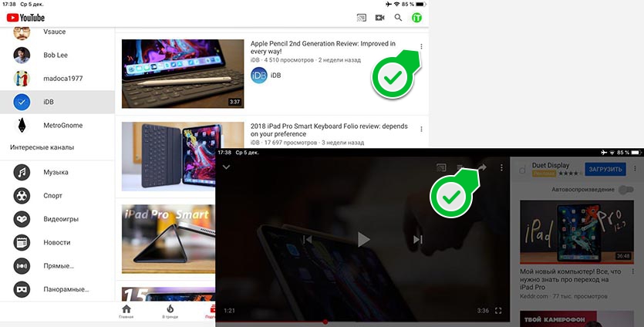Skip to next video in the player
The image size is (644, 327).
(x=418, y=240)
